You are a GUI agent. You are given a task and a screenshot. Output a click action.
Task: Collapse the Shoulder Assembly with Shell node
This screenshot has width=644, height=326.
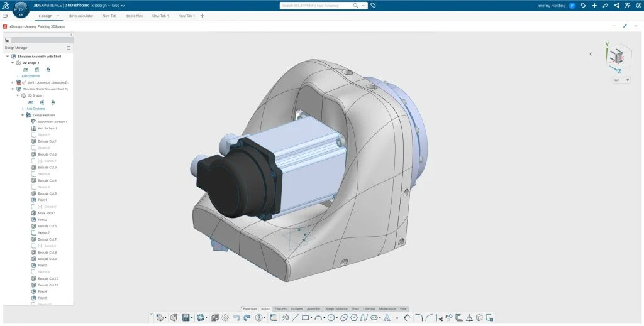(8, 56)
